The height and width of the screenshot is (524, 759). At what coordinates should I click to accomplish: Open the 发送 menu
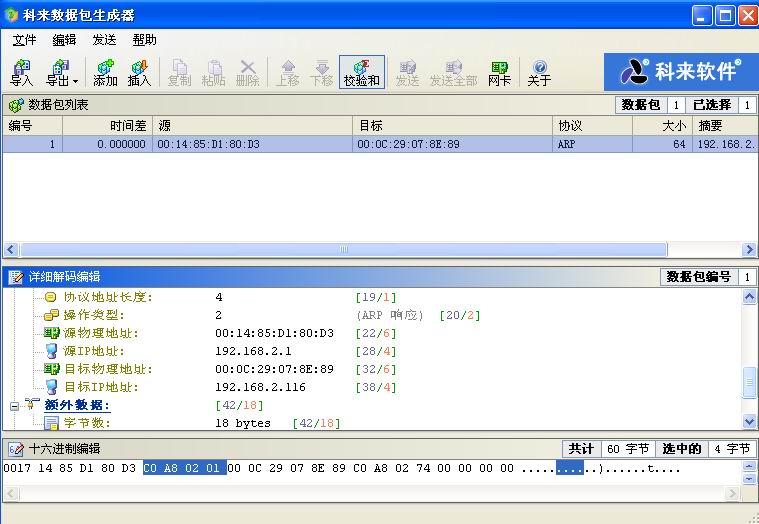coord(105,40)
